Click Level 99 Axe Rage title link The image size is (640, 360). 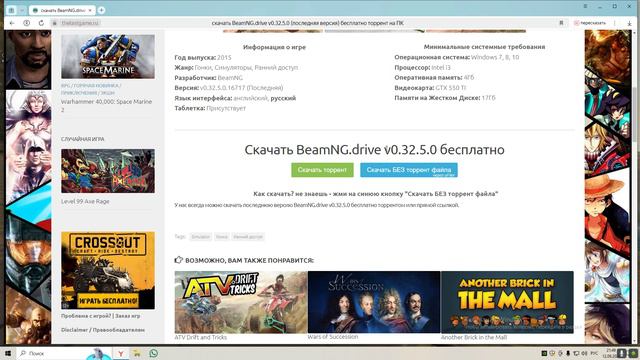pyautogui.click(x=85, y=201)
